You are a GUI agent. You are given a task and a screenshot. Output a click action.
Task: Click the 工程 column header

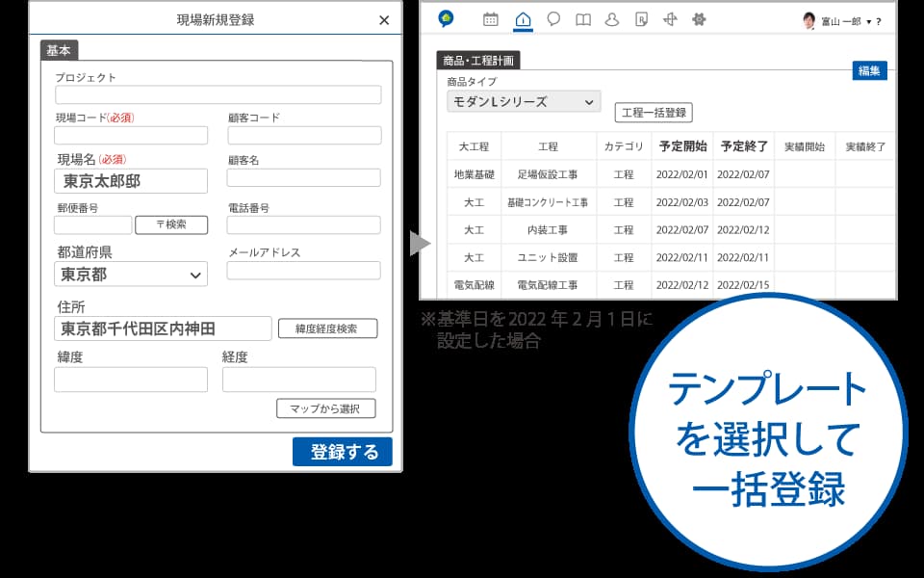coord(548,146)
